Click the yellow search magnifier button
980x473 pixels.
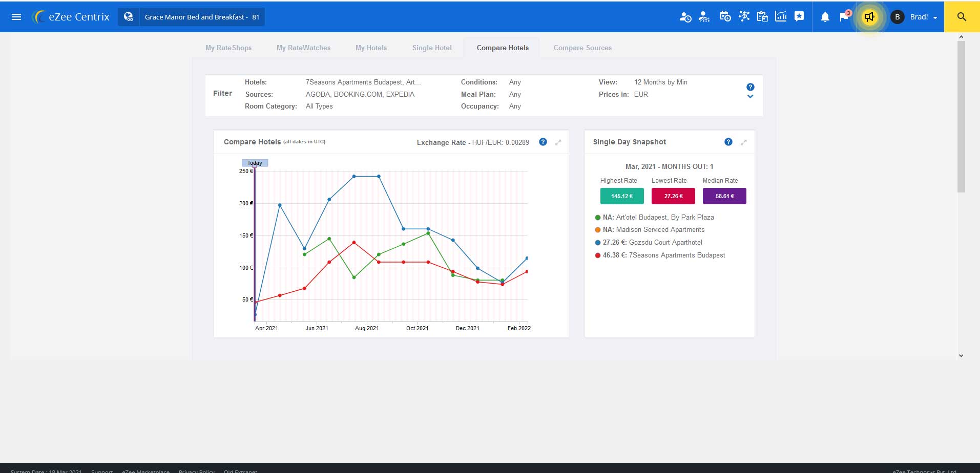pyautogui.click(x=962, y=17)
